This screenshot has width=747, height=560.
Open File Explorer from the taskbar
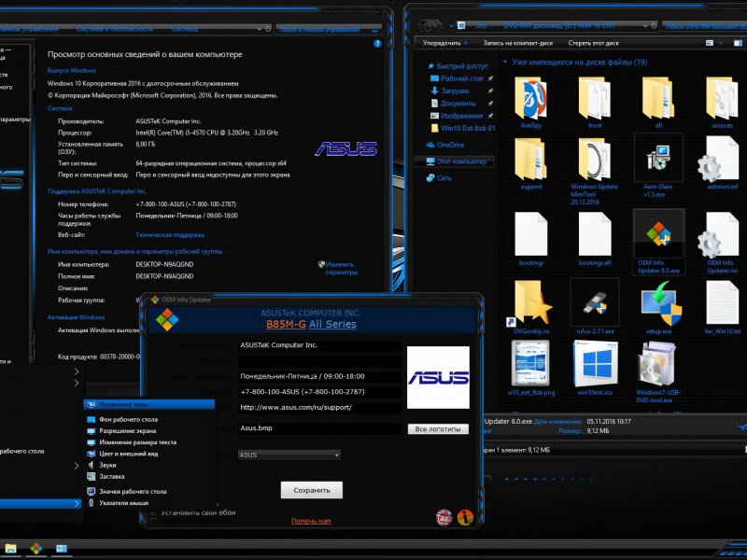coord(10,548)
